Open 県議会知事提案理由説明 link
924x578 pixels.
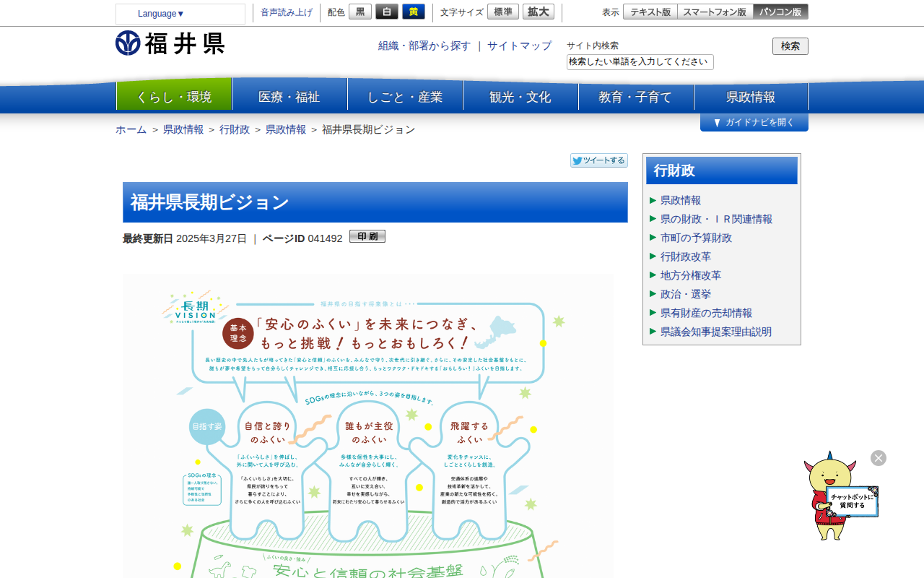click(x=716, y=332)
